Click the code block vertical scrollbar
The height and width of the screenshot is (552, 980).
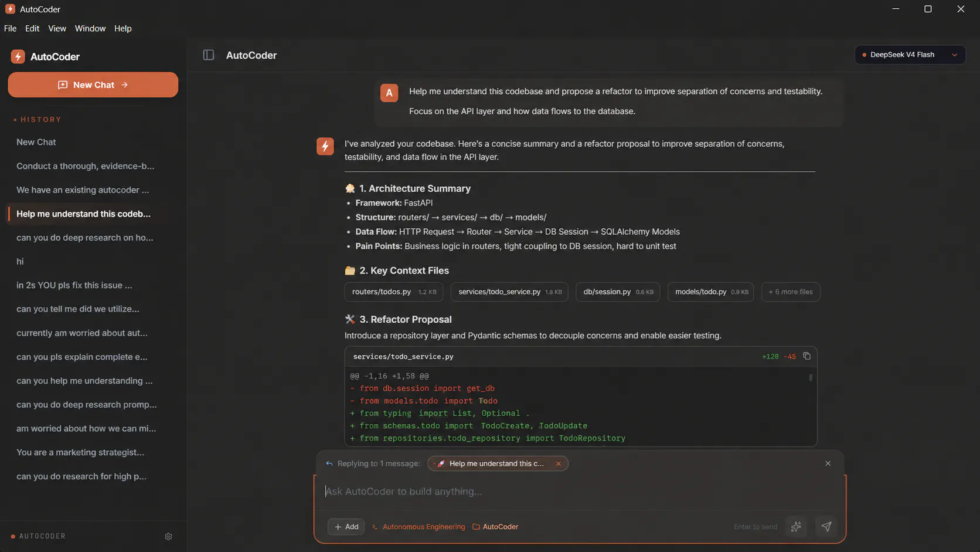coord(811,378)
